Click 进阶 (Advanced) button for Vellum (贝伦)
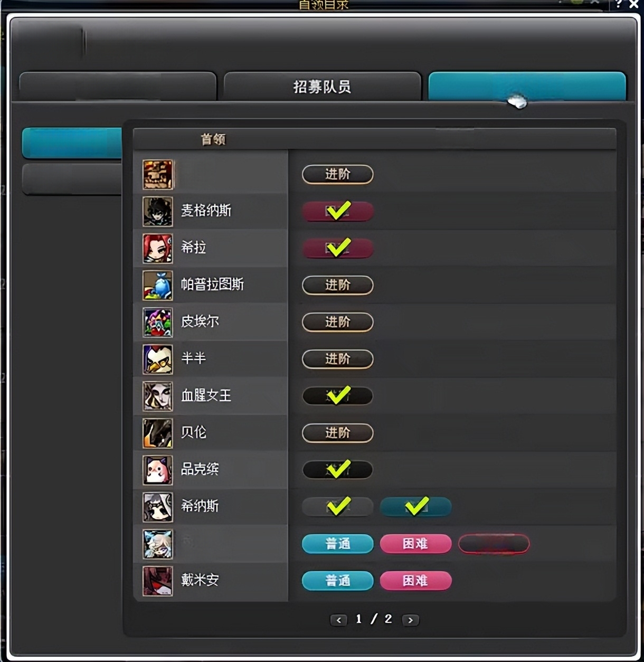The width and height of the screenshot is (644, 662). click(x=338, y=433)
